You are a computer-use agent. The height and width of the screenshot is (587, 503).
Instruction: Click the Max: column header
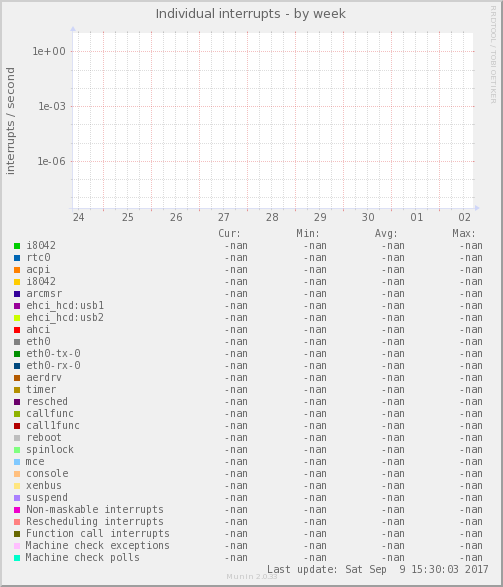tap(464, 233)
